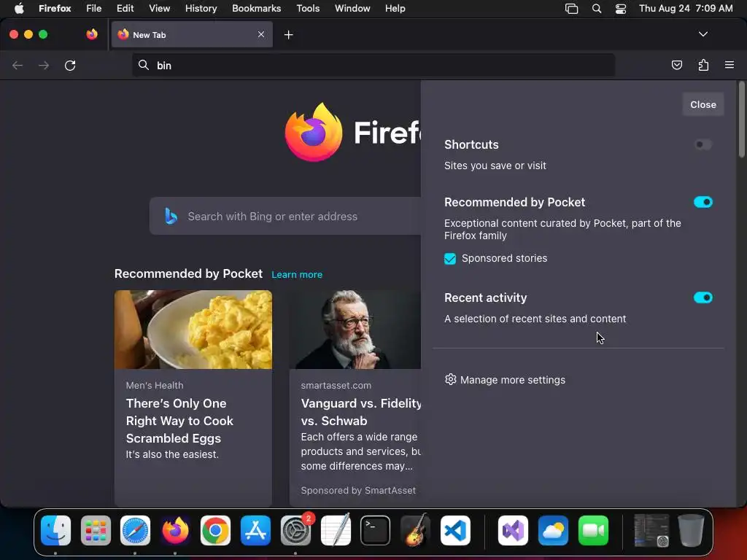The width and height of the screenshot is (747, 560).
Task: Open the History menu
Action: click(x=201, y=8)
